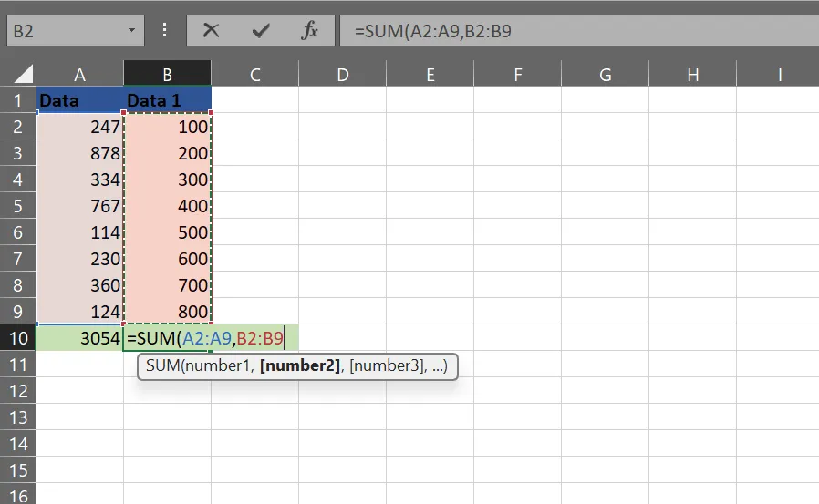Select row 12 header

[17, 391]
